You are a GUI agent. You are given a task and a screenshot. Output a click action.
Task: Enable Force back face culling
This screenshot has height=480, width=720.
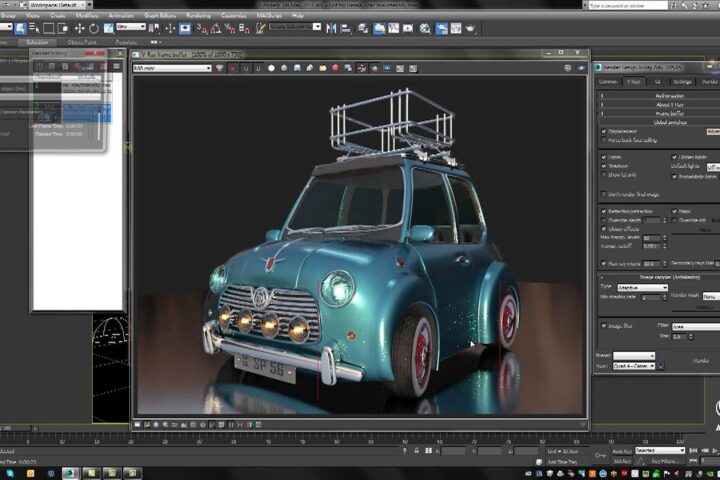coord(604,140)
